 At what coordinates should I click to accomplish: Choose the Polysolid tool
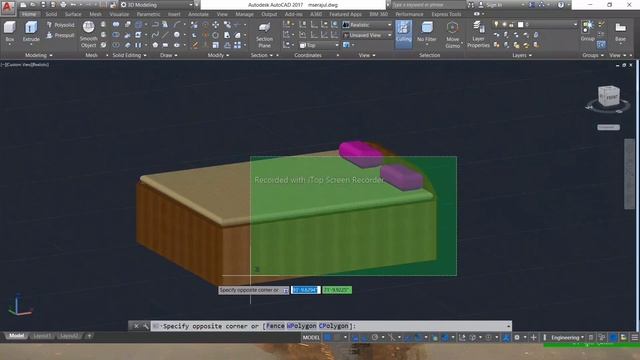[x=60, y=25]
